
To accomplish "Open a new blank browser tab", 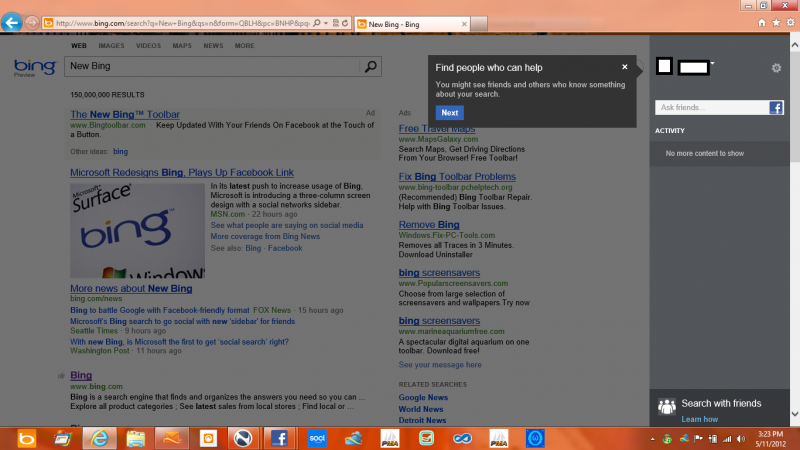I will (479, 24).
